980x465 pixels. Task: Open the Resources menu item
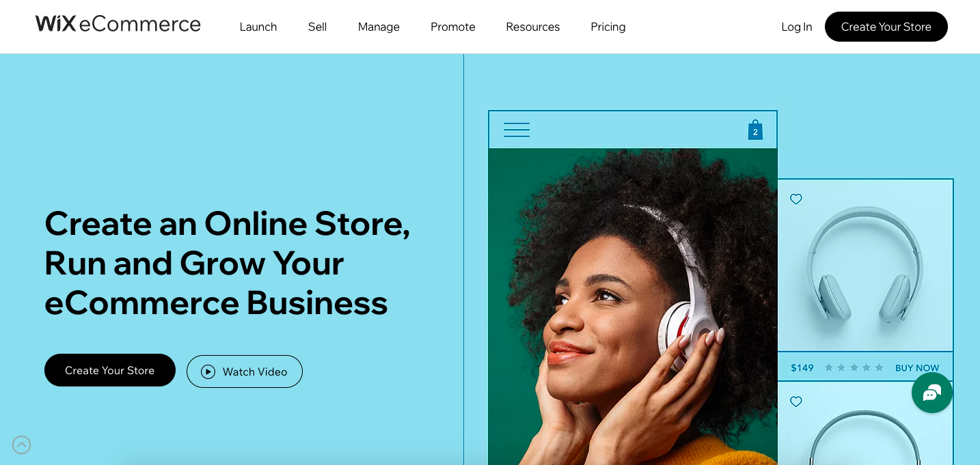pos(533,27)
